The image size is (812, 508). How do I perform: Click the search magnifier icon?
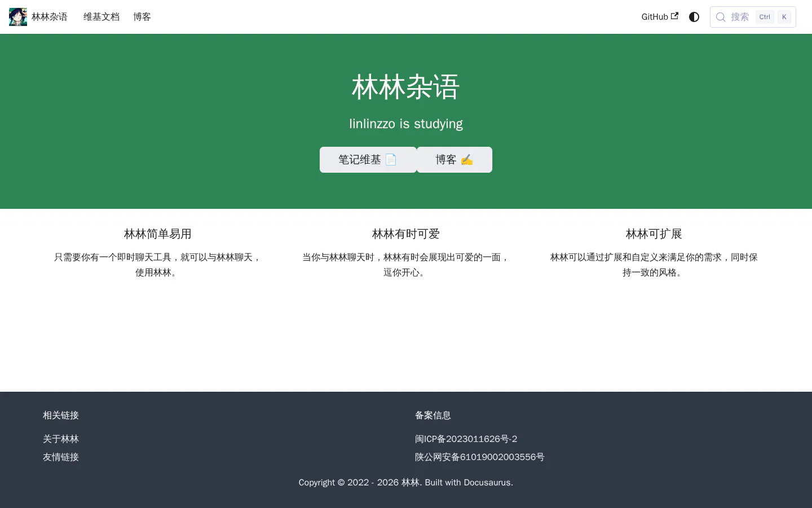tap(721, 17)
